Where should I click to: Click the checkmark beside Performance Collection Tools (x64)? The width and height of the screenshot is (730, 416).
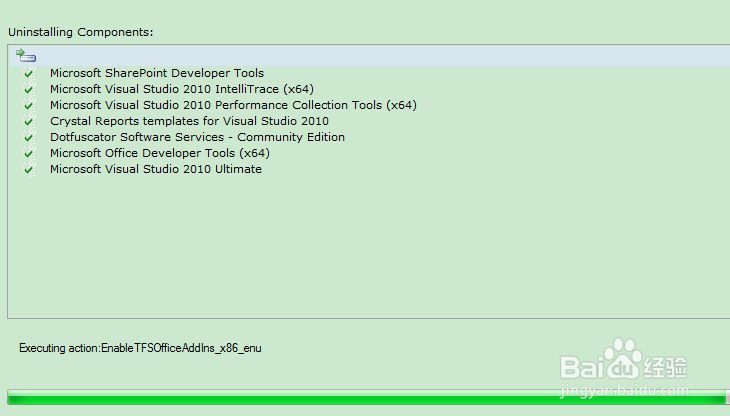(29, 106)
